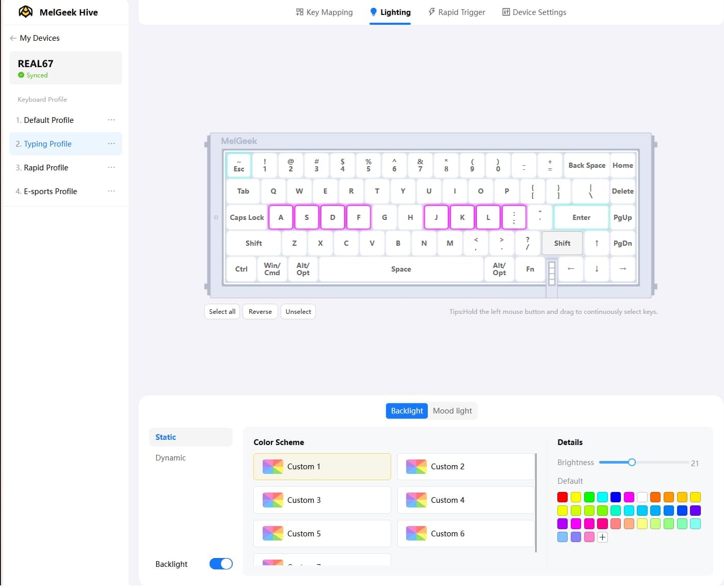Click the green Synced status icon

21,75
